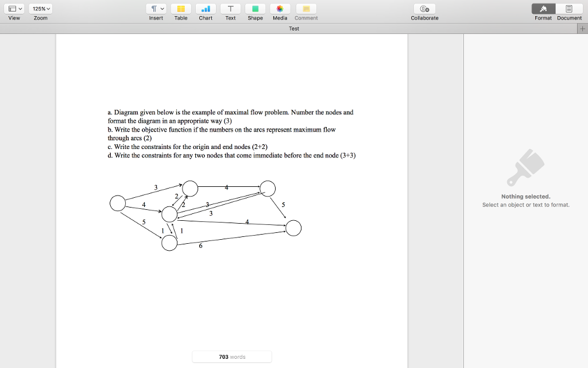The height and width of the screenshot is (368, 588).
Task: Open the View menu dropdown
Action: pos(14,9)
